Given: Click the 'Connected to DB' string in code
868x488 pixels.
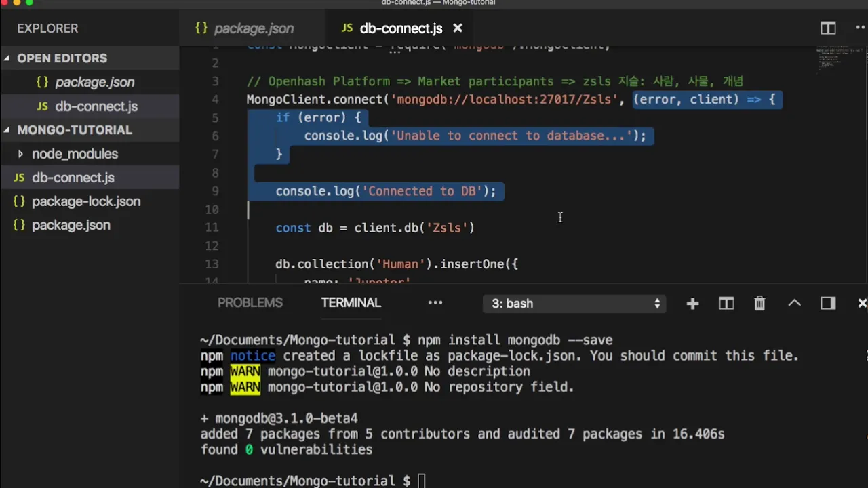Looking at the screenshot, I should (421, 191).
